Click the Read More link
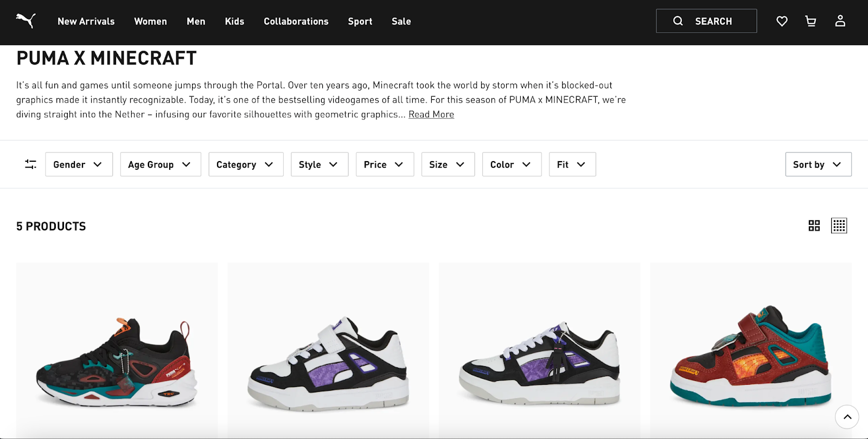This screenshot has height=439, width=868. coord(431,114)
